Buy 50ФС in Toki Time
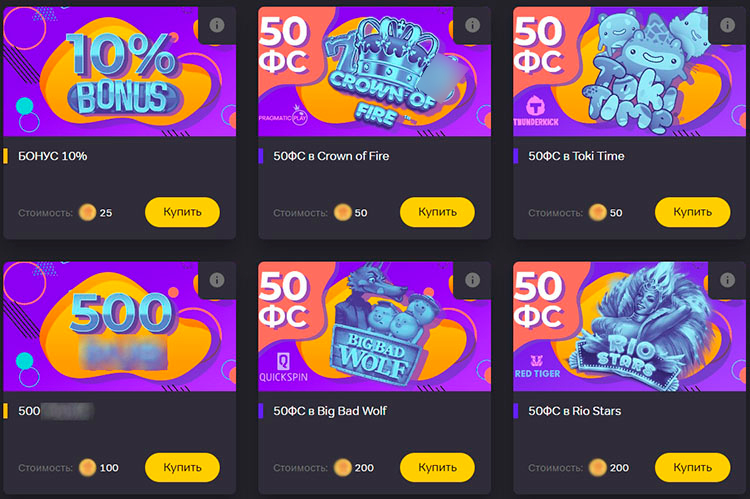The width and height of the screenshot is (750, 499). [692, 212]
